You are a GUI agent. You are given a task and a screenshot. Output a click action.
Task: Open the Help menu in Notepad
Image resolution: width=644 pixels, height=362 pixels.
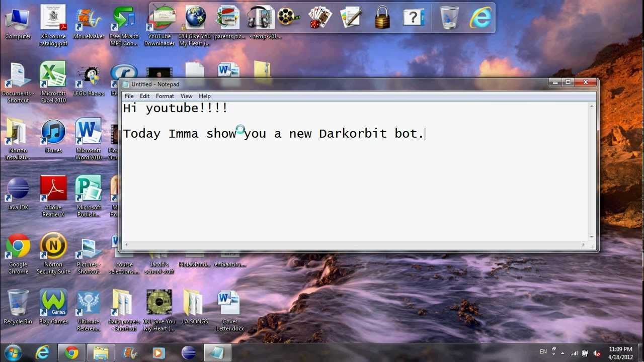point(205,96)
